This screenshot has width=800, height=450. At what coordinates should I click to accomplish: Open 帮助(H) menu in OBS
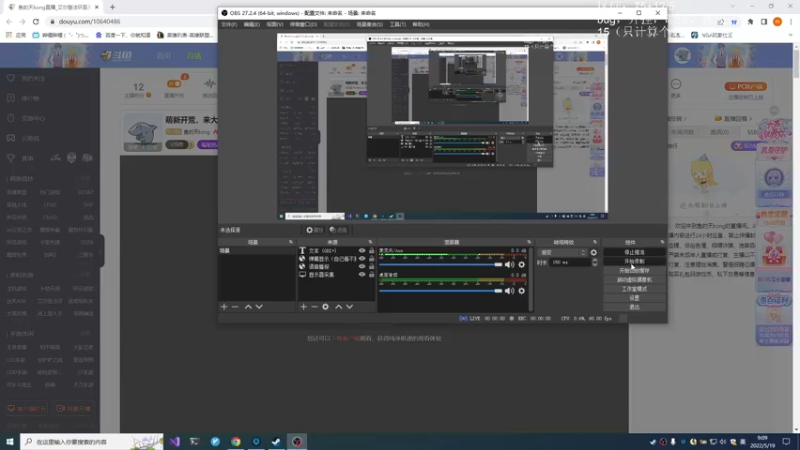421,24
